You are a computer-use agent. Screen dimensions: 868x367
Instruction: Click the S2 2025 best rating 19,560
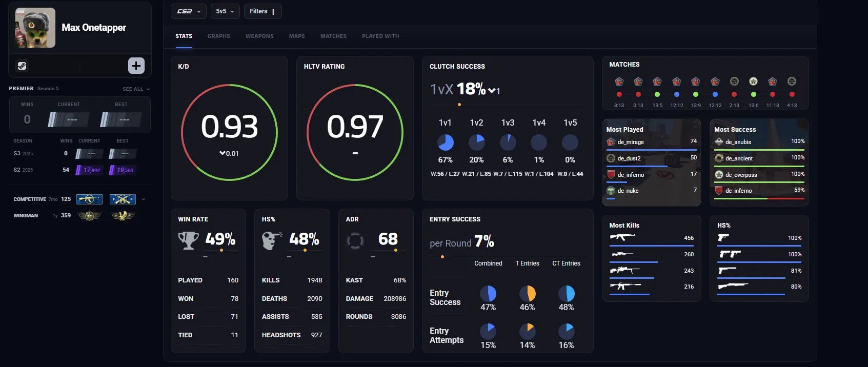[x=122, y=170]
